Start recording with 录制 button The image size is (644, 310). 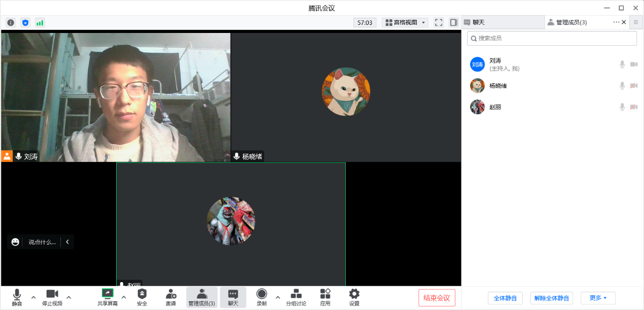[262, 297]
